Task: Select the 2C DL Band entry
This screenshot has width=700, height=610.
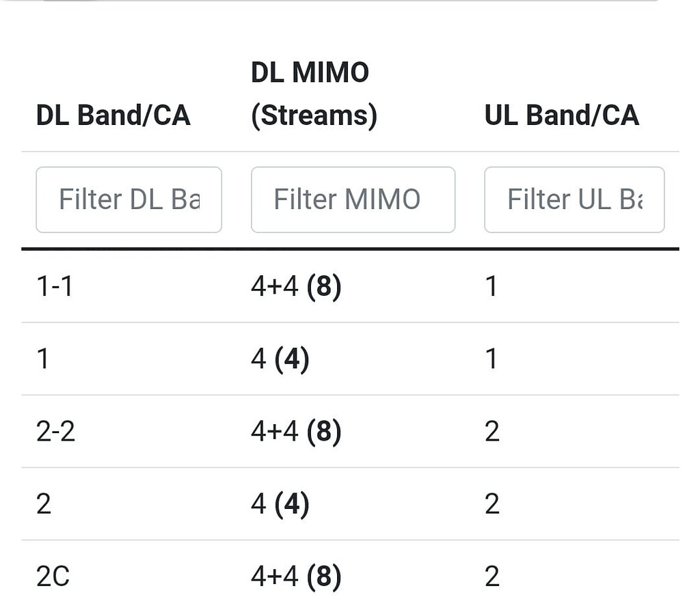Action: [x=52, y=577]
